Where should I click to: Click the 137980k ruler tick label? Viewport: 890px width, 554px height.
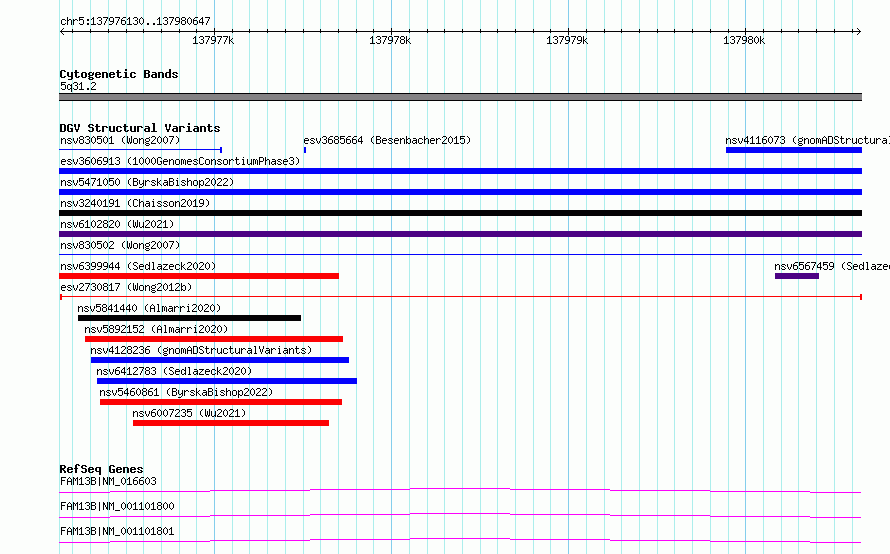[x=744, y=40]
